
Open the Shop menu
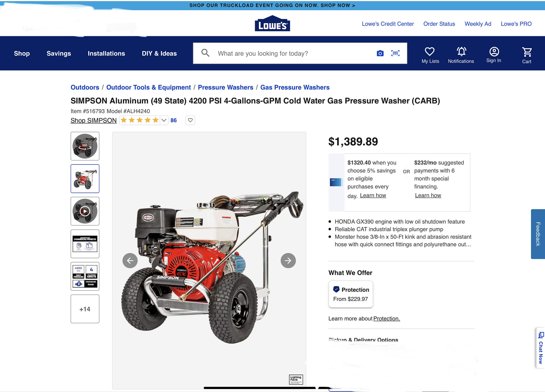tap(22, 53)
